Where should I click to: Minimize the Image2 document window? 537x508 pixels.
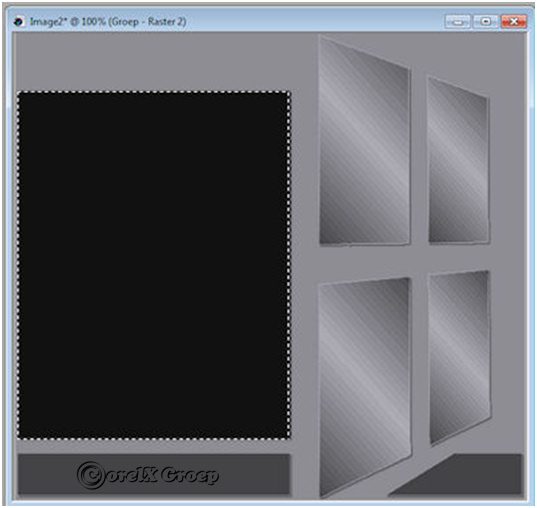click(458, 22)
